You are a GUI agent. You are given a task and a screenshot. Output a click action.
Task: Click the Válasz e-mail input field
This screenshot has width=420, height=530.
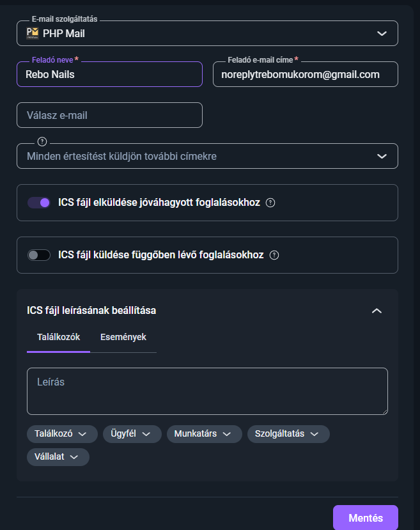(x=109, y=115)
